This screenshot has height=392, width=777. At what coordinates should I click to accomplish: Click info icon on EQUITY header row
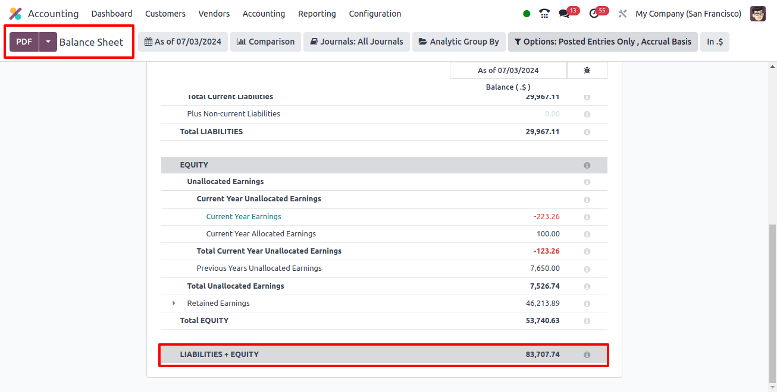click(x=587, y=165)
